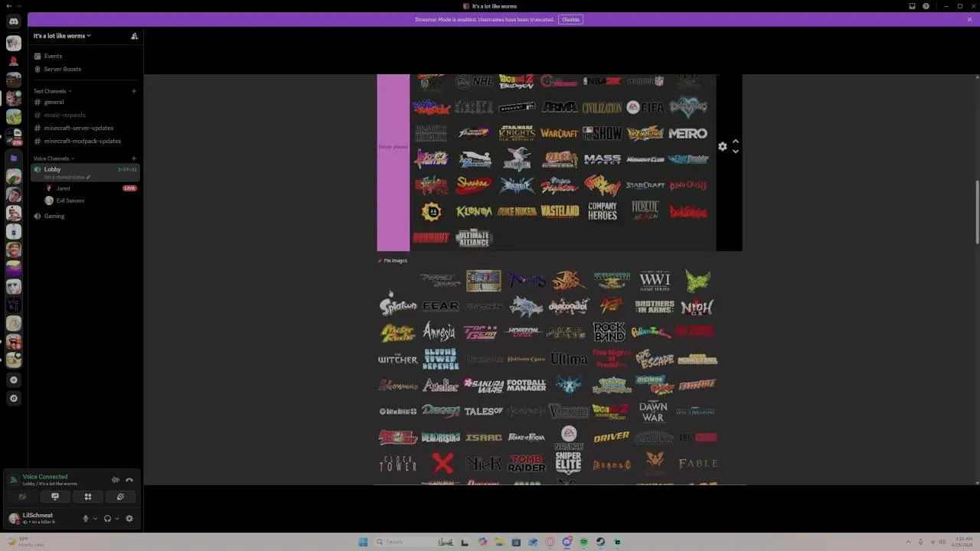Image resolution: width=980 pixels, height=551 pixels.
Task: Open Discord help icon
Action: pos(926,6)
